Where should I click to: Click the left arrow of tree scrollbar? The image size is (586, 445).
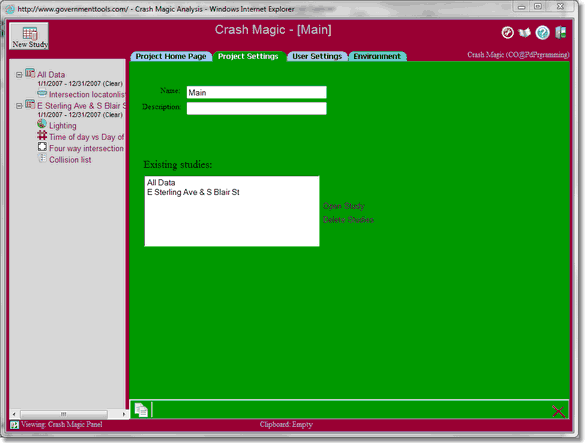coord(14,414)
